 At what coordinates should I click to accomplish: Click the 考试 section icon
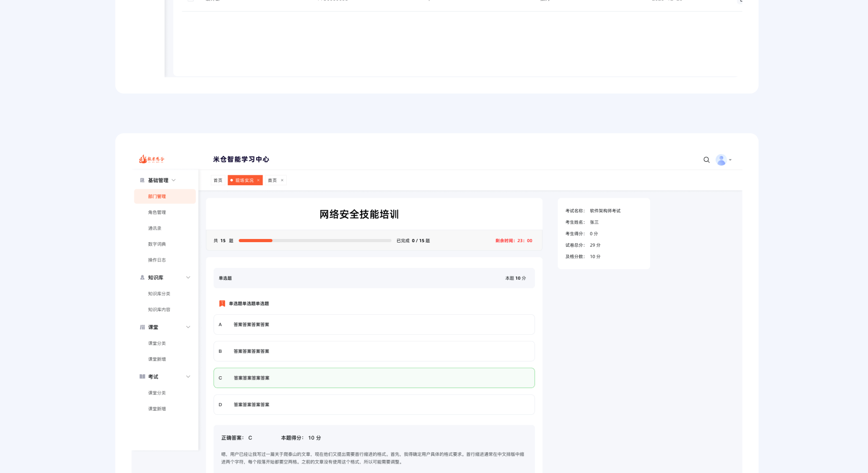pos(142,376)
